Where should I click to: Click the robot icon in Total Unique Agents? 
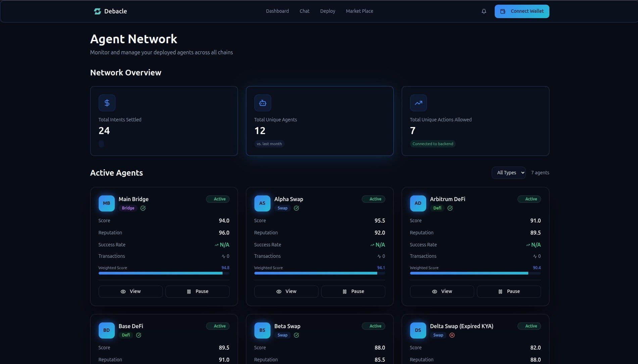pos(262,103)
